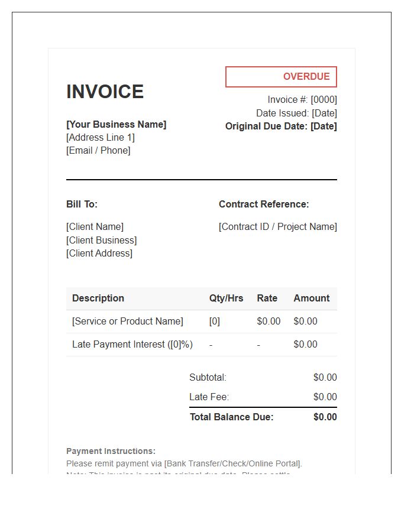Click the [Client Name] placeholder
The height and width of the screenshot is (532, 414).
coord(95,226)
